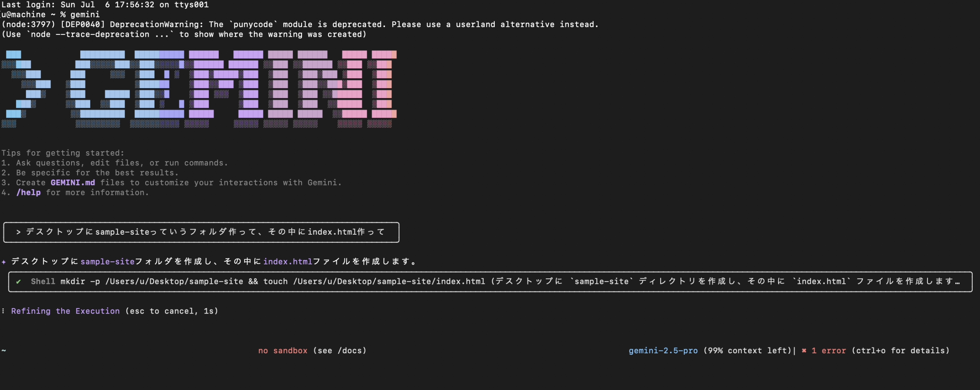Click the Gemini ASCII art logo
Screen dimensions: 980x390
click(x=199, y=89)
